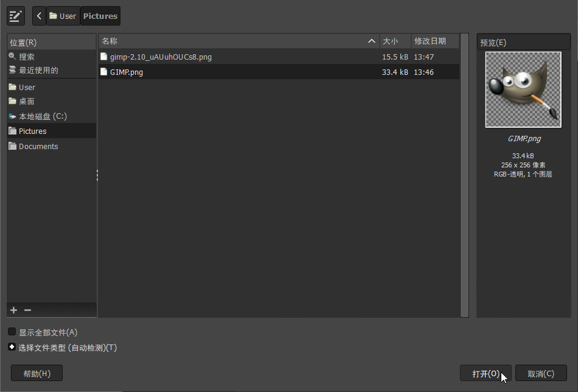Click Places (位置(R)) sidebar header
The height and width of the screenshot is (392, 578).
pyautogui.click(x=52, y=43)
